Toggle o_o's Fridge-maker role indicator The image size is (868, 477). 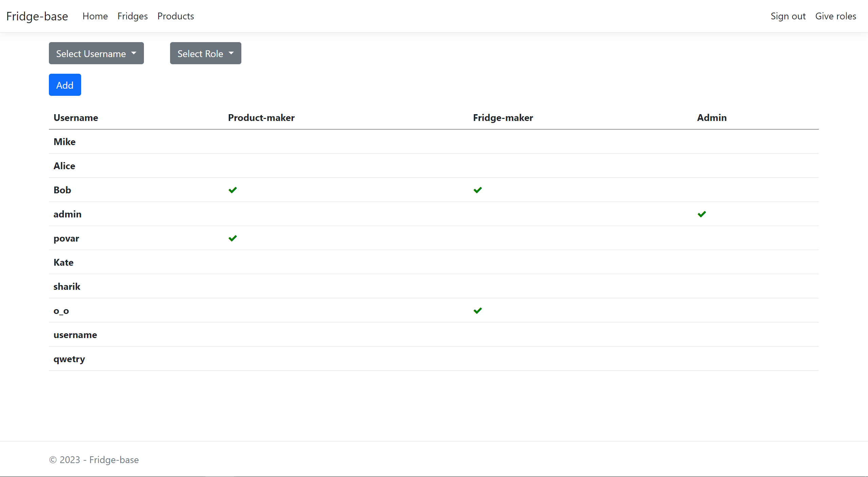477,311
